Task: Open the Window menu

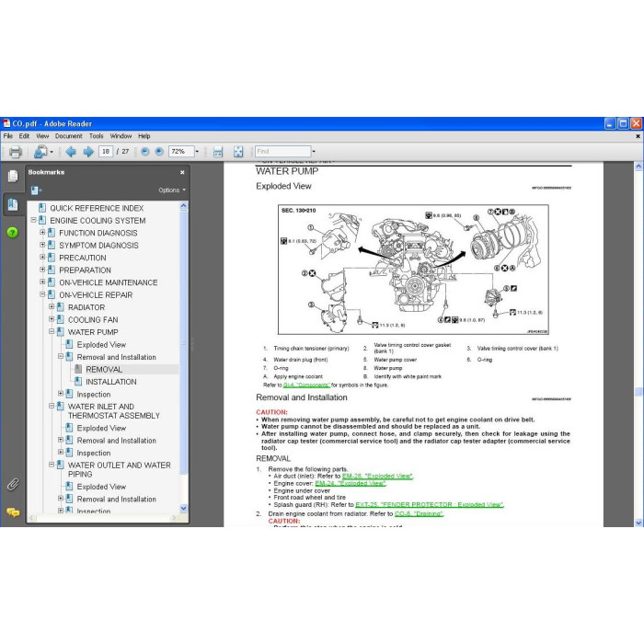Action: pyautogui.click(x=121, y=136)
